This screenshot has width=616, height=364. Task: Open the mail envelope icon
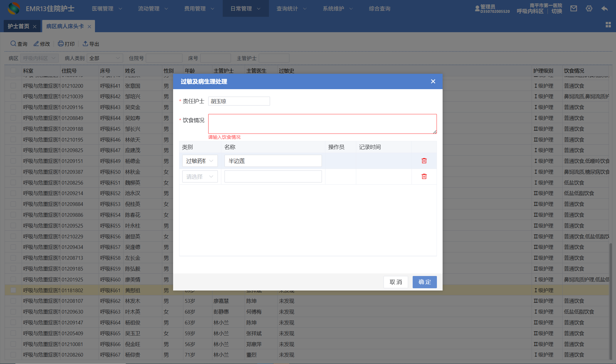pyautogui.click(x=574, y=9)
